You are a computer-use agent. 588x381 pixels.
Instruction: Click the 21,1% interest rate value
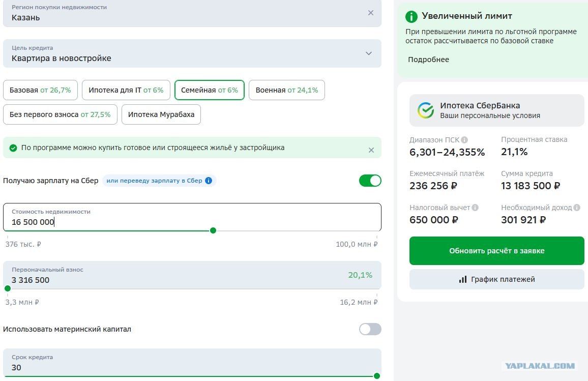coord(514,152)
